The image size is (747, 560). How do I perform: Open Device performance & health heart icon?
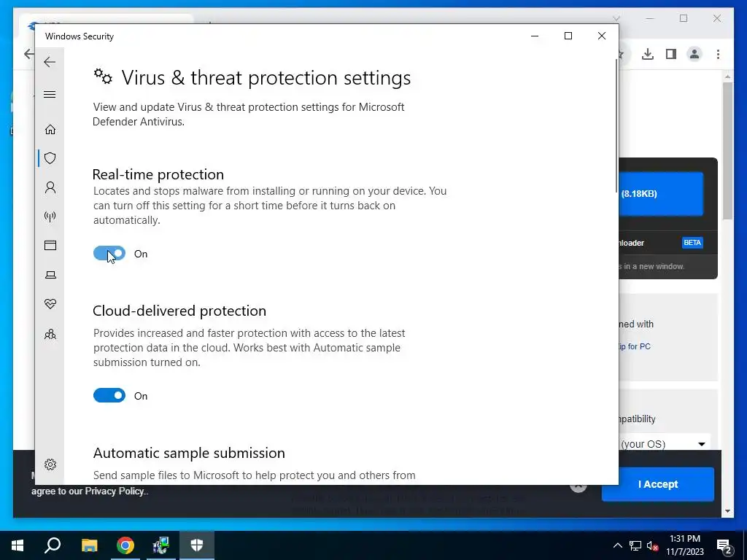[x=50, y=304]
